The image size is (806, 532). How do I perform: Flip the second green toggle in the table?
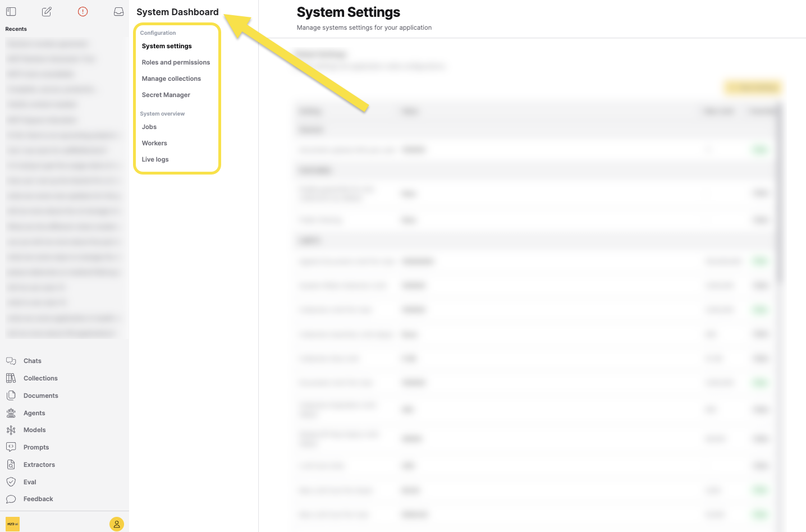point(759,261)
